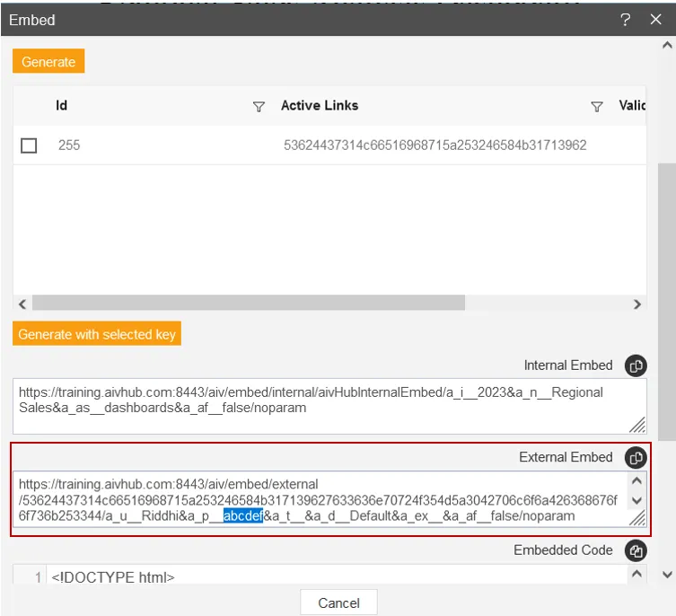676x616 pixels.
Task: Click the Embedded Code editor scroll-up arrow
Action: click(x=636, y=574)
